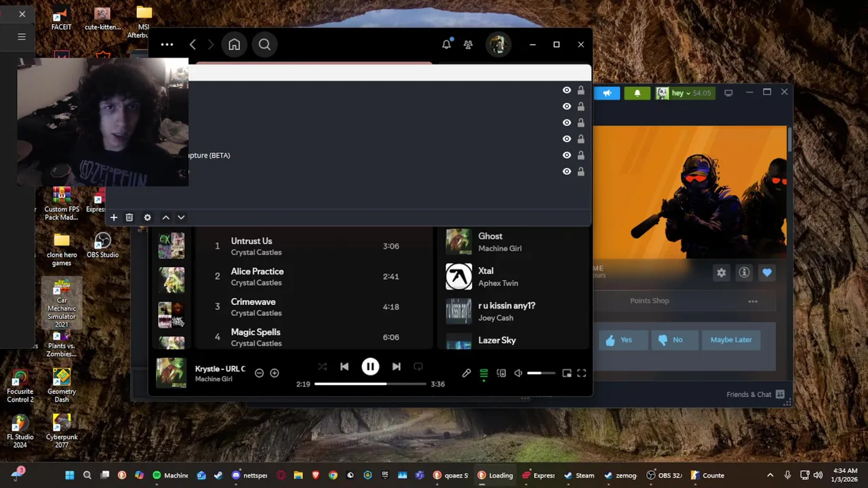Adjust the Spotify volume slider
This screenshot has height=488, width=868.
click(x=541, y=373)
